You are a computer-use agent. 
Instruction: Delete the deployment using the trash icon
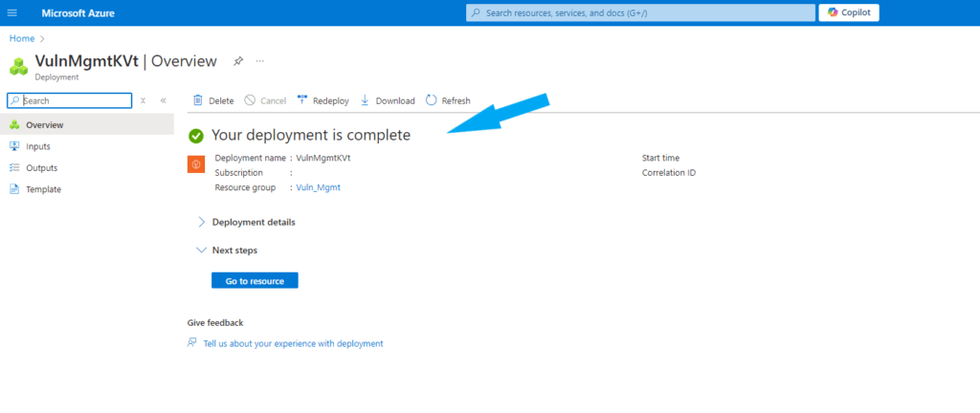click(197, 100)
